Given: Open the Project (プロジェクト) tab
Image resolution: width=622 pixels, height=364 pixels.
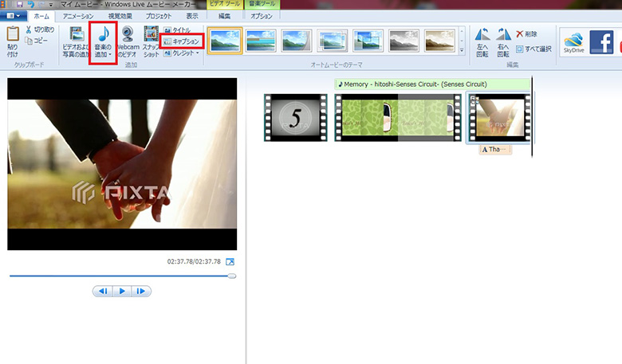Looking at the screenshot, I should (158, 16).
